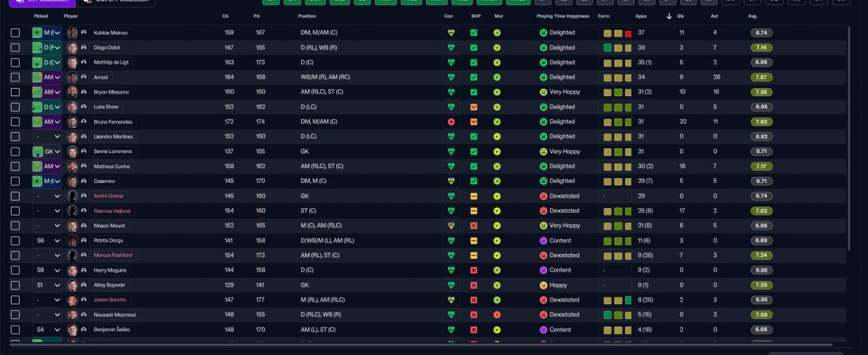The width and height of the screenshot is (868, 355).
Task: Tick the checkbox for Diogo Dalot
Action: click(16, 47)
